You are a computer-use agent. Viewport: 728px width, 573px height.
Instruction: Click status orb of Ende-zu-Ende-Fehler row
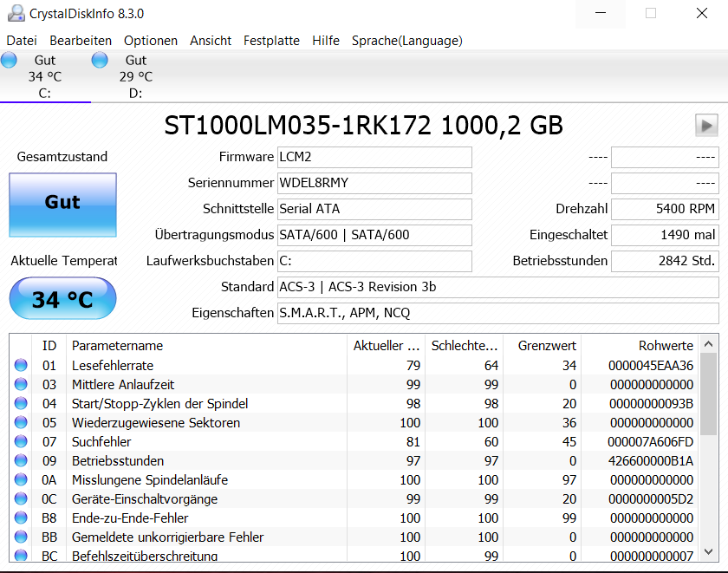21,518
